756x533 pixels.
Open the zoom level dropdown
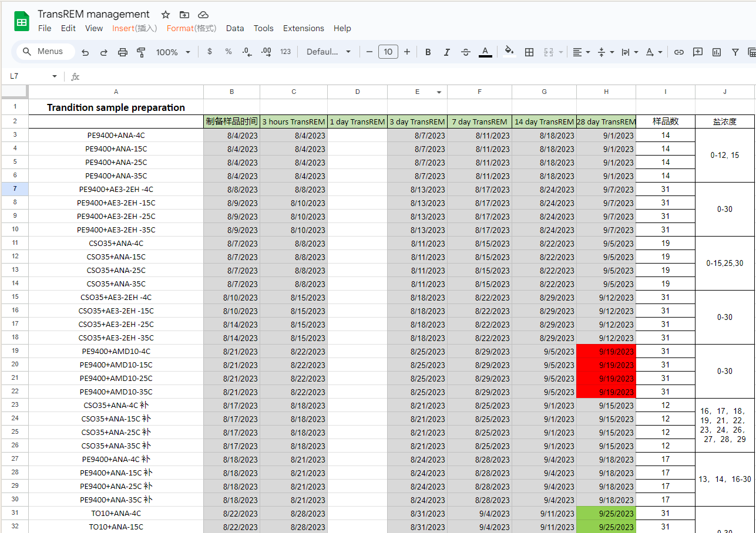tap(173, 52)
